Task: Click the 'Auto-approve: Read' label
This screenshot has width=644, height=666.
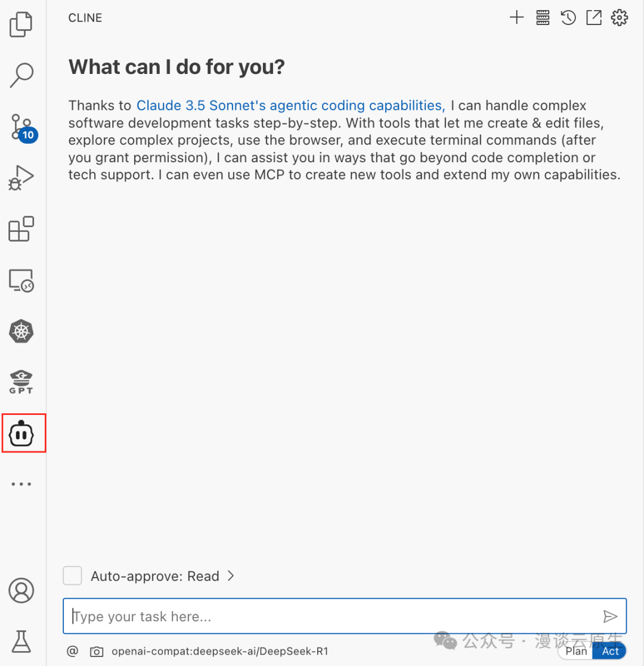Action: 155,576
